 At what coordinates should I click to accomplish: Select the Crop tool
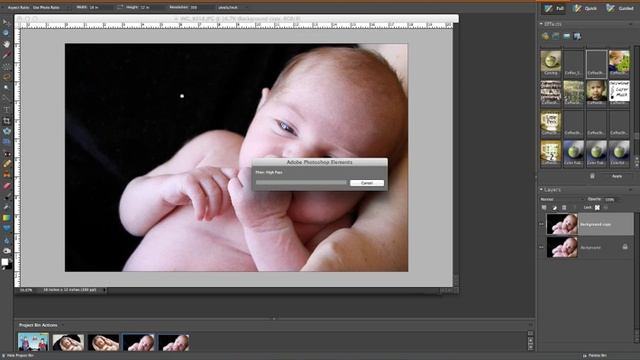tap(7, 121)
